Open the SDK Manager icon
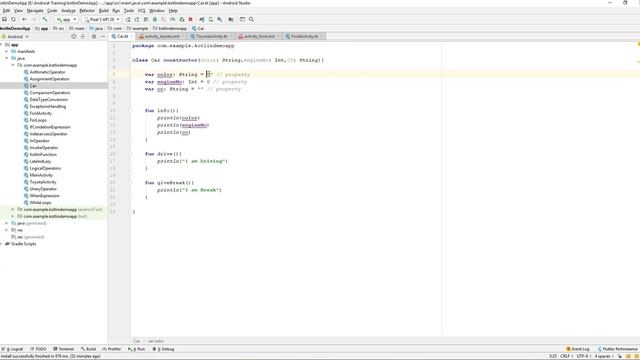The height and width of the screenshot is (360, 640). point(220,19)
